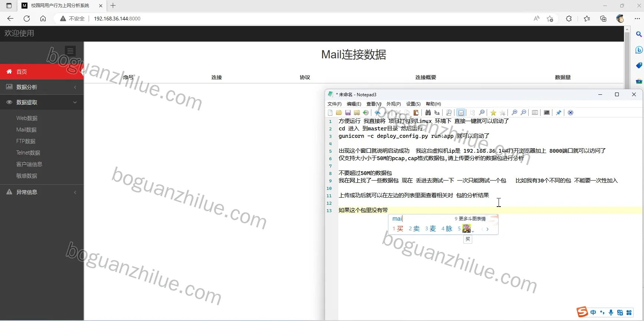Click the blue shopping tag icon in Edge sidebar
Viewport: 644px width, 321px height.
click(x=639, y=65)
